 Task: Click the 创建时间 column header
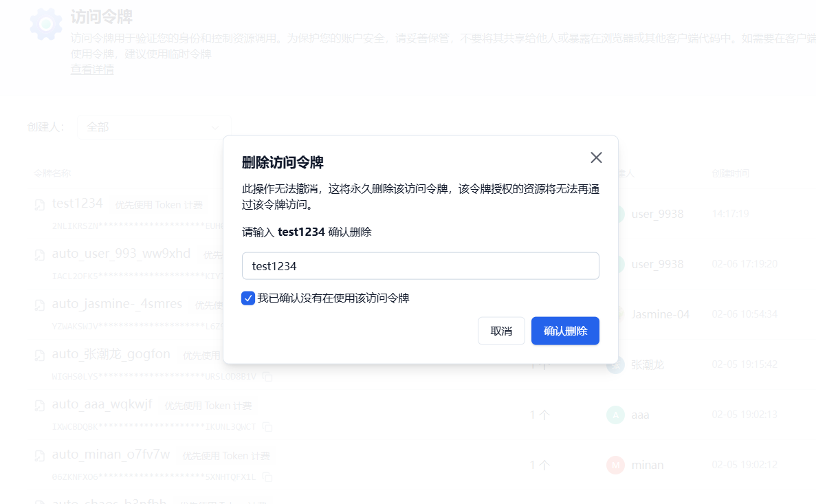(730, 173)
